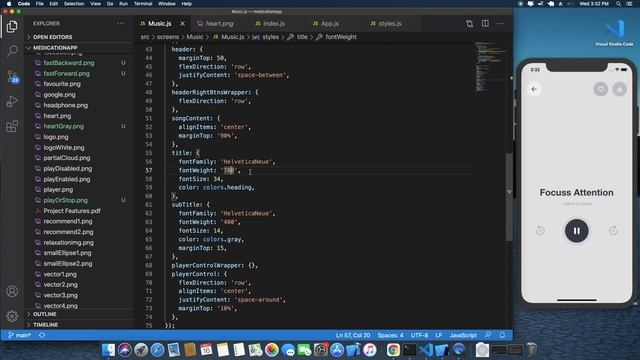
Task: Open Spotlight search in menu bar
Action: [618, 4]
